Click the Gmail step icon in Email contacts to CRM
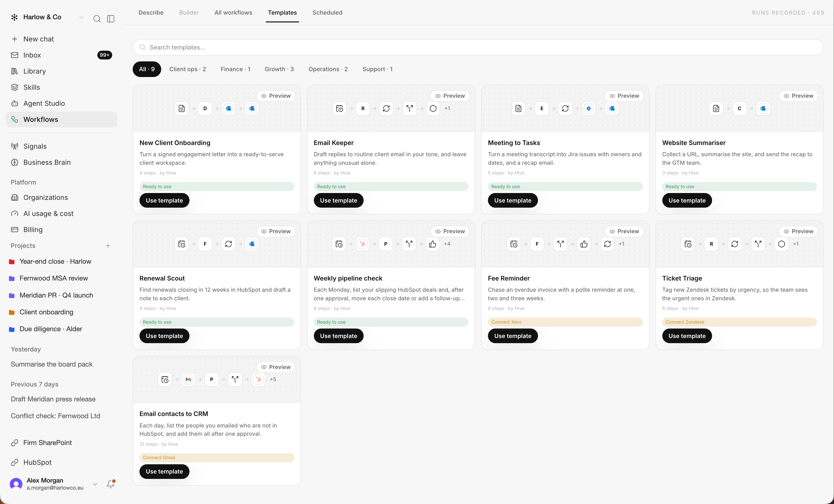This screenshot has width=834, height=504. (x=188, y=379)
